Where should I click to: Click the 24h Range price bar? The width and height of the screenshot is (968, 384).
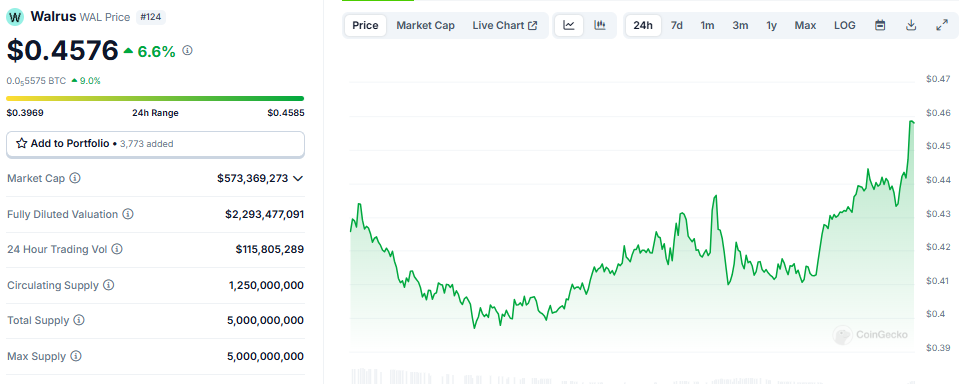(155, 98)
